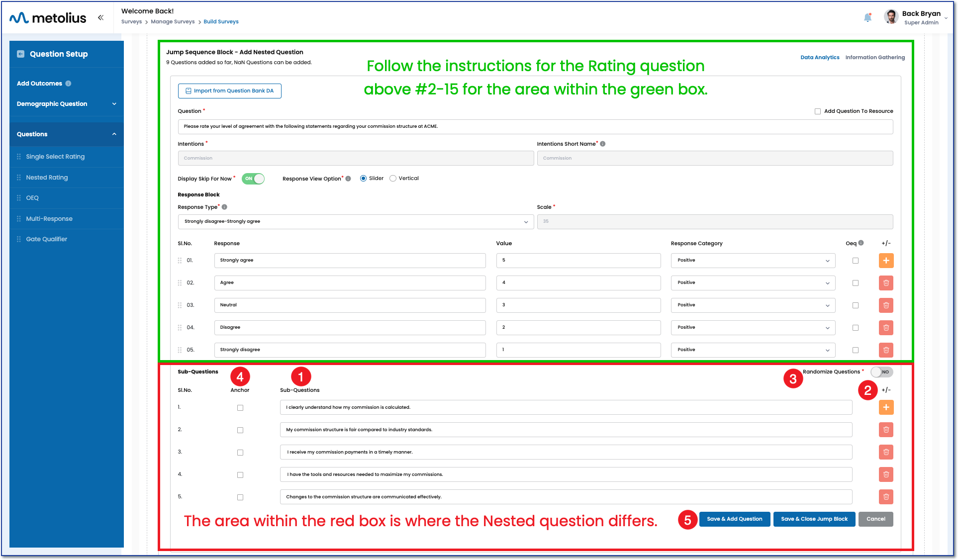Click back icon beside Question Setup

(21, 54)
